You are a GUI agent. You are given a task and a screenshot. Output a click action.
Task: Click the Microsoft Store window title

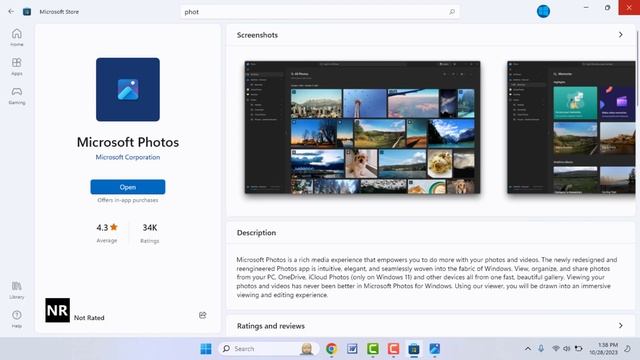[59, 12]
